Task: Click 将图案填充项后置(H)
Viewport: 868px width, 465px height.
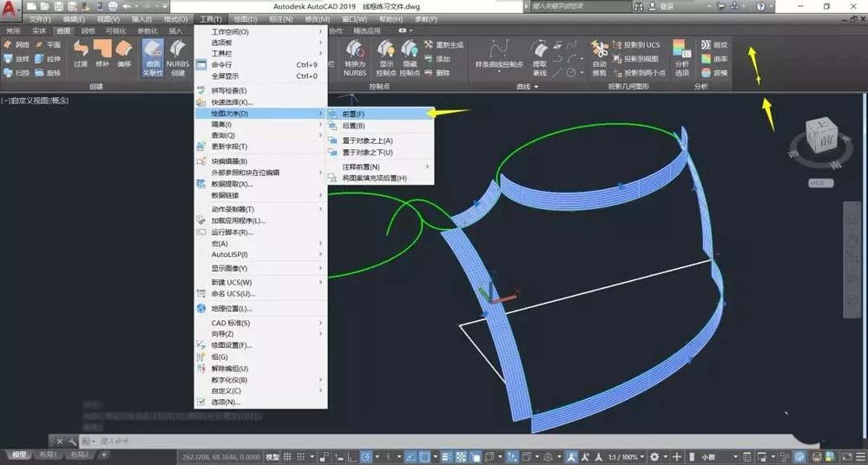Action: point(381,178)
